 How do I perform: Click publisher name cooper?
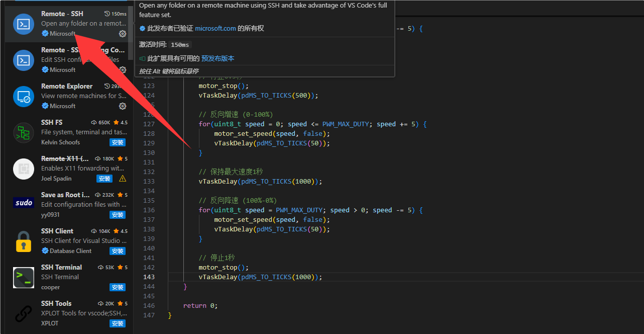click(50, 287)
